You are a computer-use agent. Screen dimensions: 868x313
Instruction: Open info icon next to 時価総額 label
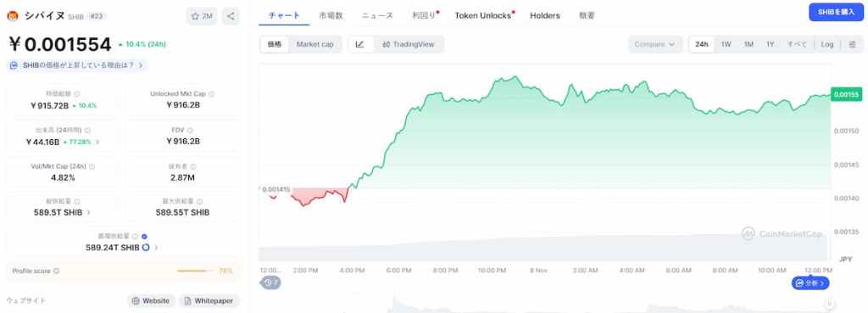pyautogui.click(x=77, y=94)
